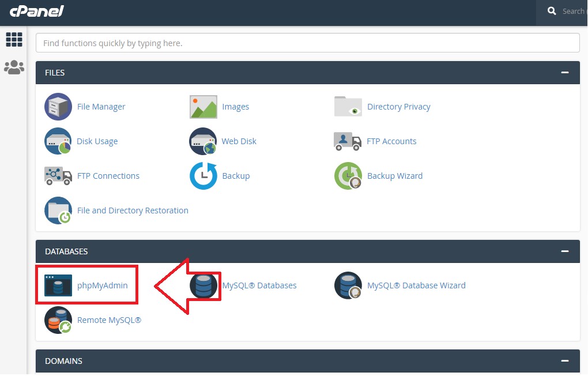Open the Backup link
The image size is (588, 376).
(x=236, y=176)
